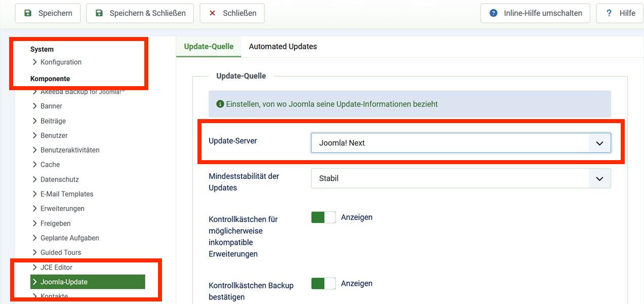Toggle the Anzeigen switch for inkompatible Erweiterungen
The height and width of the screenshot is (304, 644).
point(323,217)
